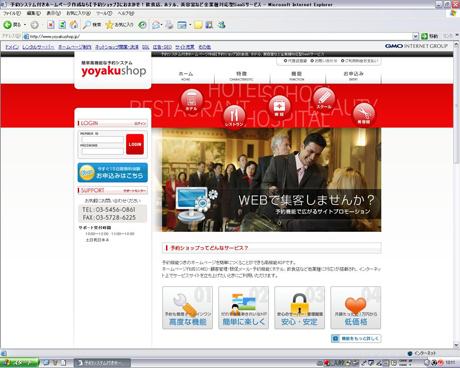Viewport: 460px width, 368px height.
Task: Open the Back button history dropdown arrow
Action: coord(25,25)
